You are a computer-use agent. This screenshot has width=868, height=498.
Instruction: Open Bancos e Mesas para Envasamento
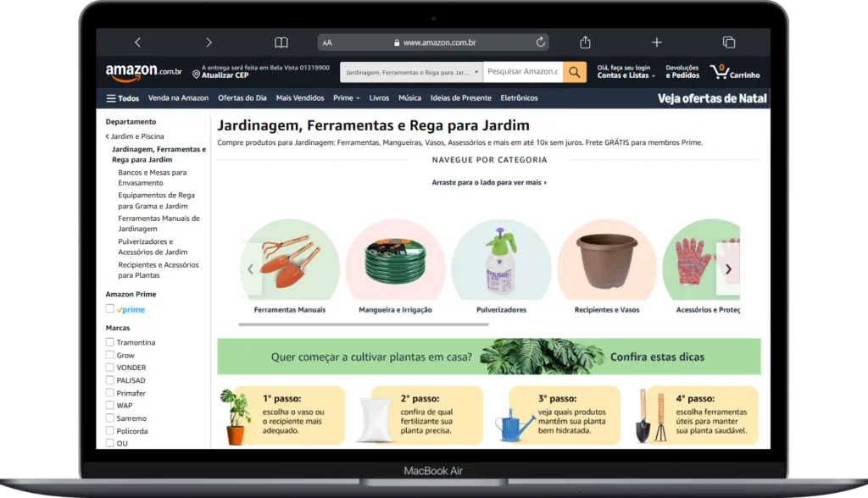[153, 178]
